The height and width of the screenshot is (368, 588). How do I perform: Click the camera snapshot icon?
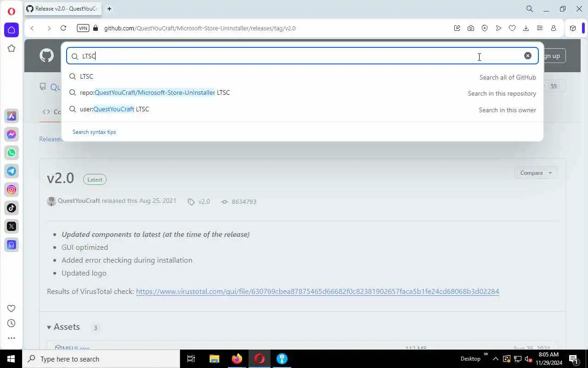click(471, 28)
